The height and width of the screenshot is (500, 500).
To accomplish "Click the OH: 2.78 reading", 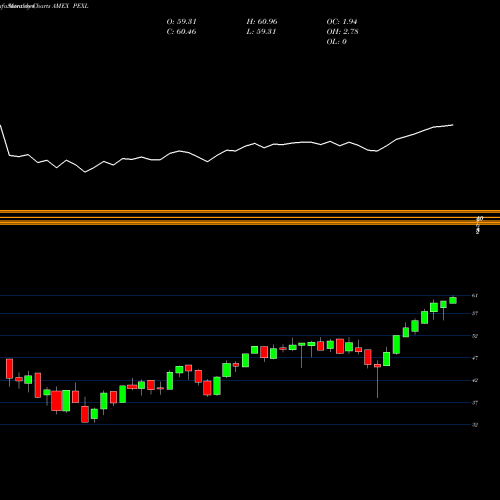I will point(342,32).
